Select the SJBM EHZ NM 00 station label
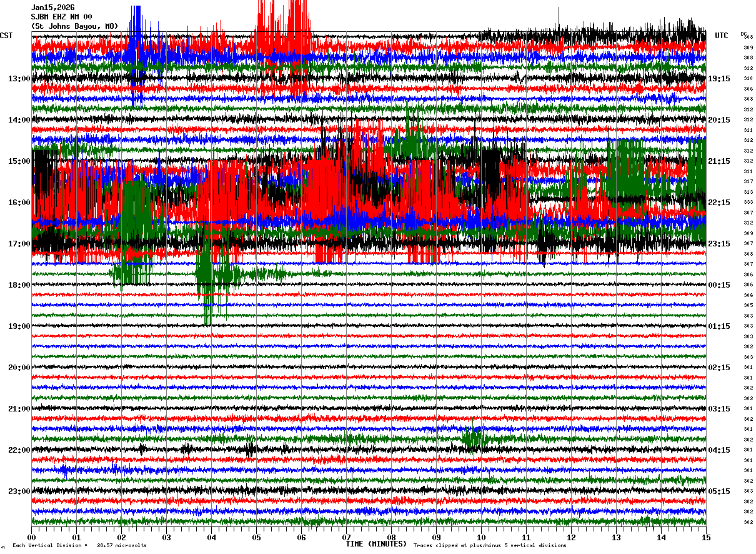 (x=61, y=17)
